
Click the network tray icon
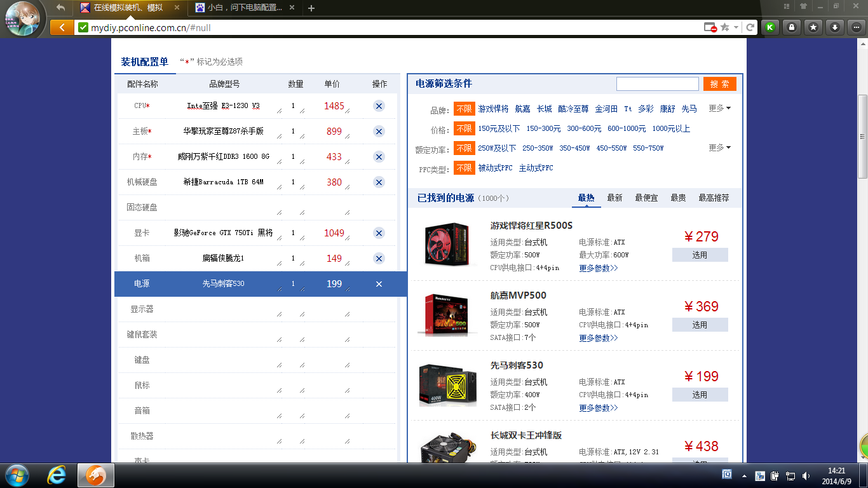click(790, 476)
